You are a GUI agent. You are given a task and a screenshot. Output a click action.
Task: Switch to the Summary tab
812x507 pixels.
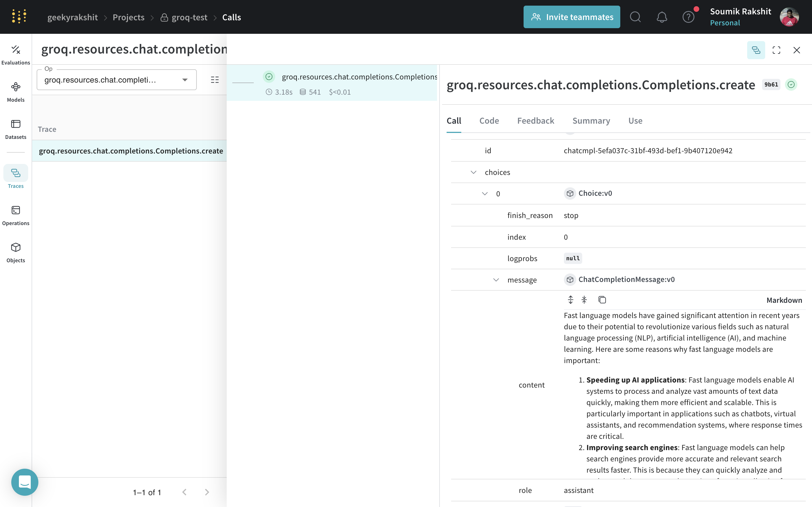pyautogui.click(x=591, y=121)
